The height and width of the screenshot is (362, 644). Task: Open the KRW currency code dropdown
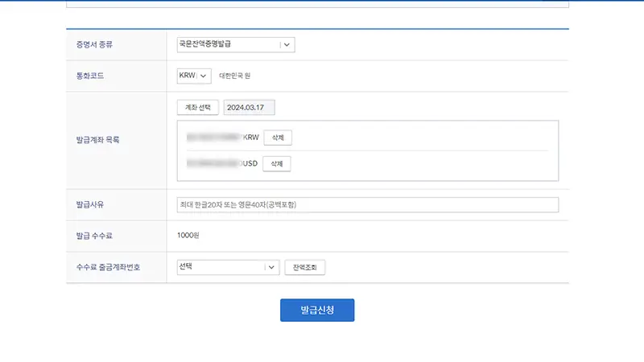pos(194,76)
